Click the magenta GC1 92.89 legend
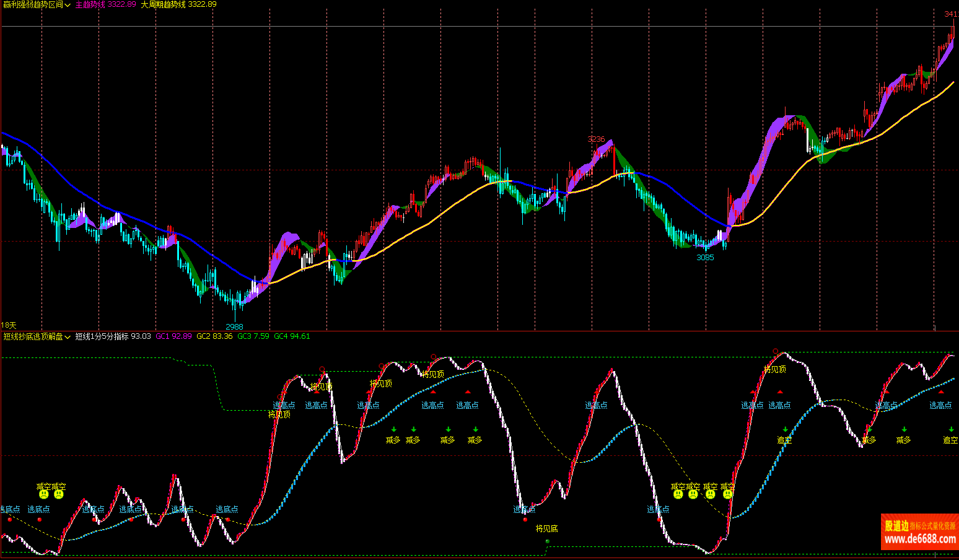The width and height of the screenshot is (959, 560). [x=173, y=336]
